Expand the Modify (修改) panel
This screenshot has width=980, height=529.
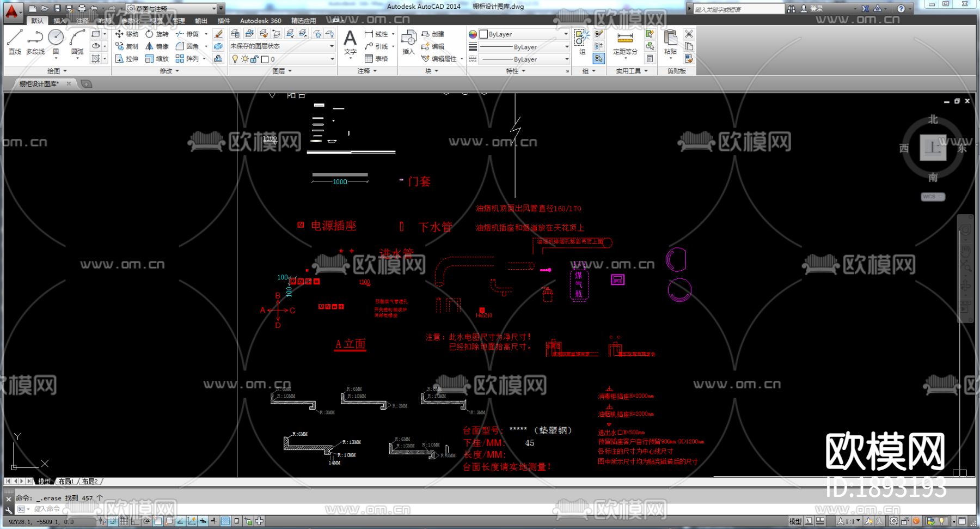[169, 71]
